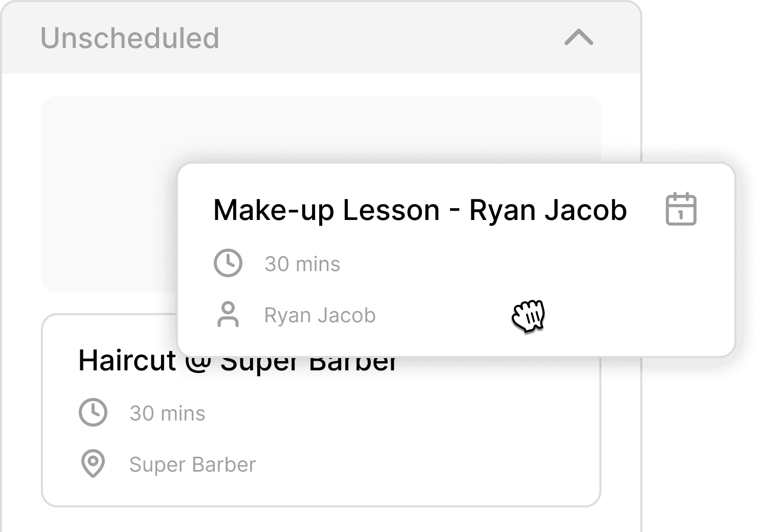Click the Super Barber location label
763x532 pixels.
click(192, 464)
